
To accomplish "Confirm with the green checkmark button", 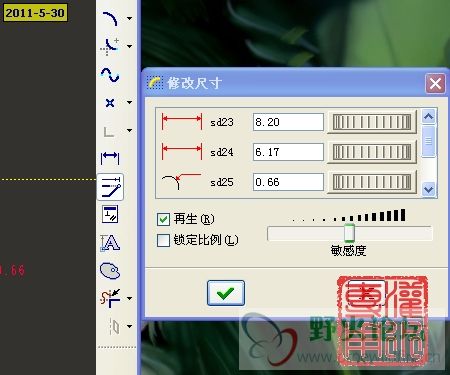I will coord(226,293).
